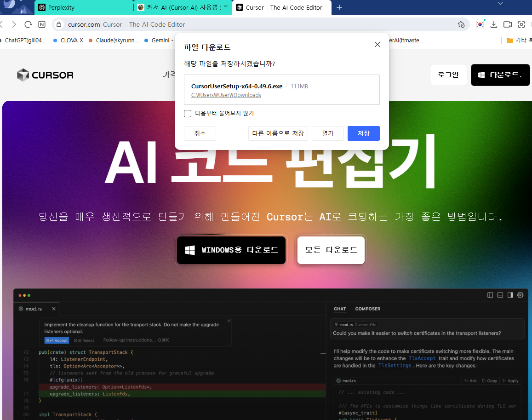532x420 pixels.
Task: Open the demo editor settings gear
Action: pyautogui.click(x=521, y=295)
